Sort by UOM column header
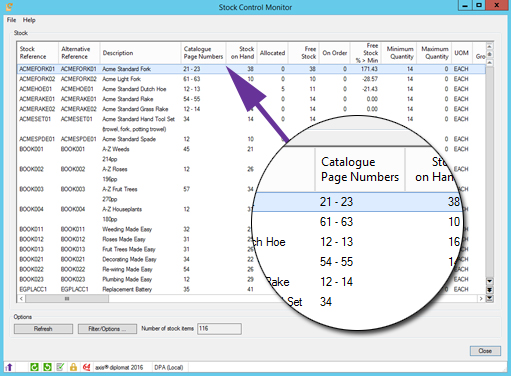Viewport: 511px width, 376px height. tap(461, 53)
